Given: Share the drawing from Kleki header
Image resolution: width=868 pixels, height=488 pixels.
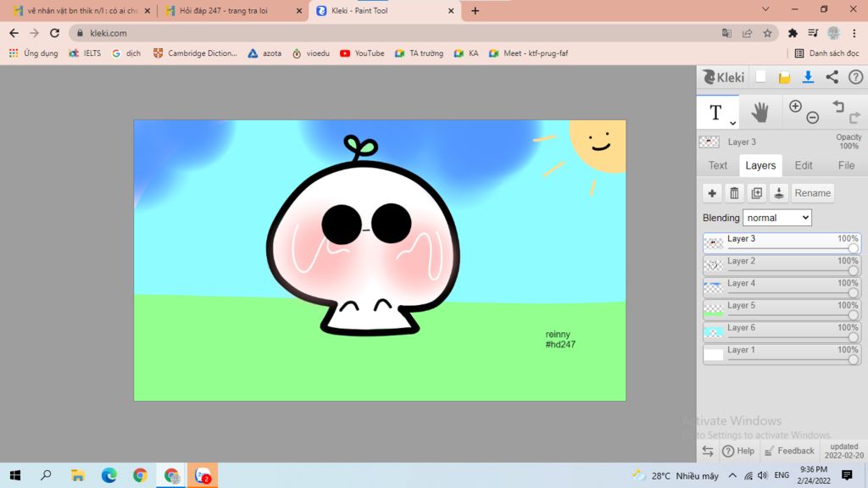Looking at the screenshot, I should (x=832, y=77).
